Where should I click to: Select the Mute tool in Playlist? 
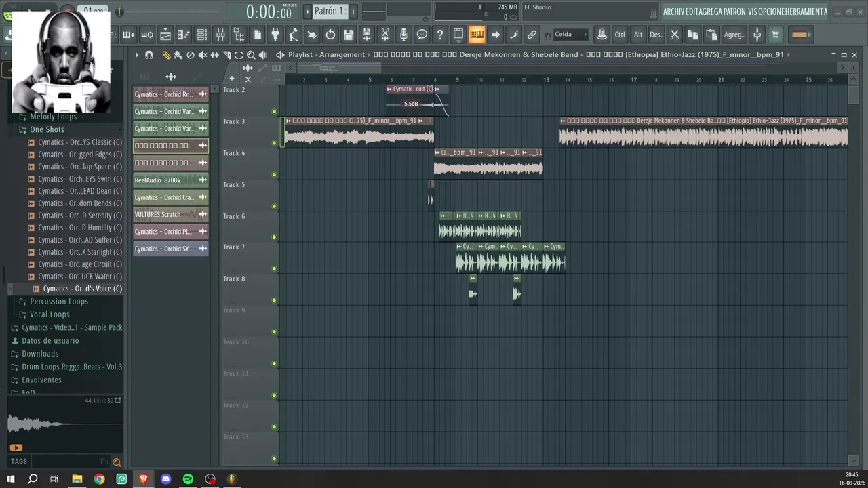(x=202, y=55)
